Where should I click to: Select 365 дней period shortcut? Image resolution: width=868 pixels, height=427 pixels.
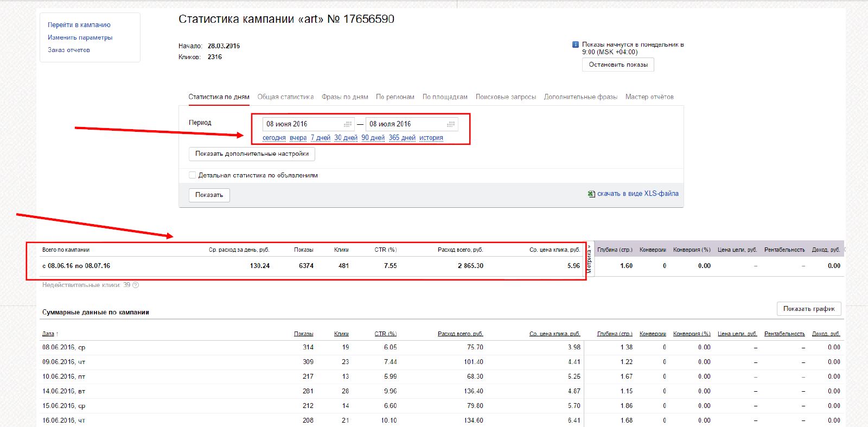click(402, 138)
